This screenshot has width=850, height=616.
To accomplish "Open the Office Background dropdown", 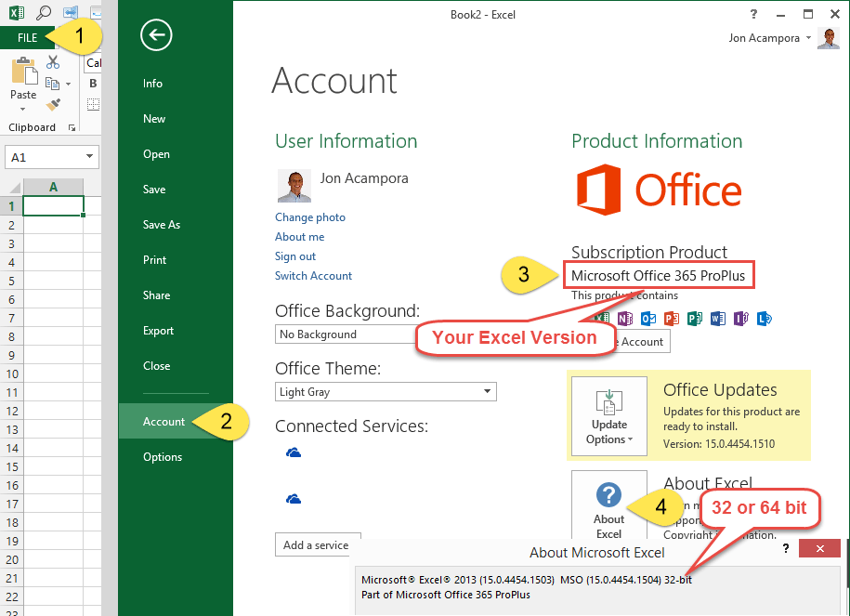I will pos(346,334).
